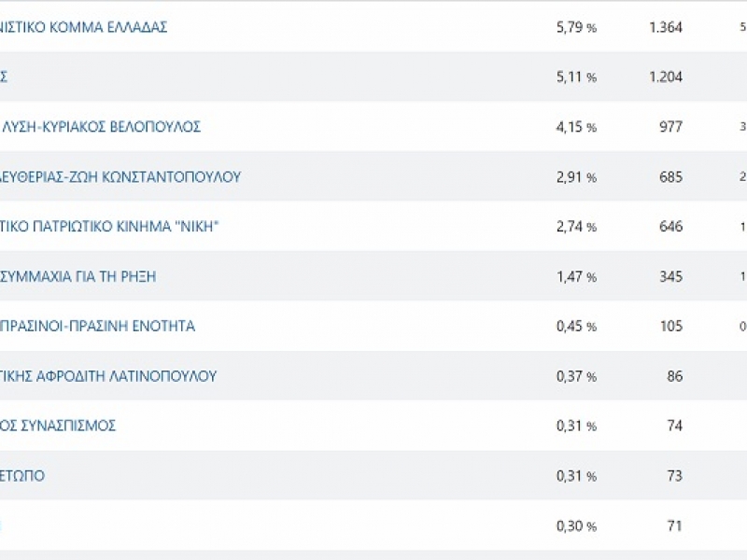Viewport: 747px width, 560px height.
Task: Click the 105 votes figure
Action: pos(670,327)
